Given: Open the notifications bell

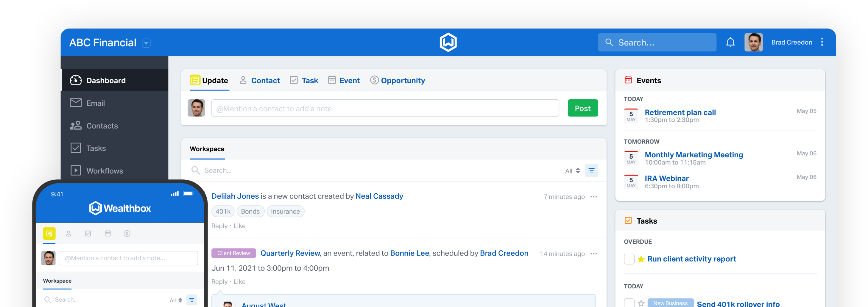Looking at the screenshot, I should (730, 43).
